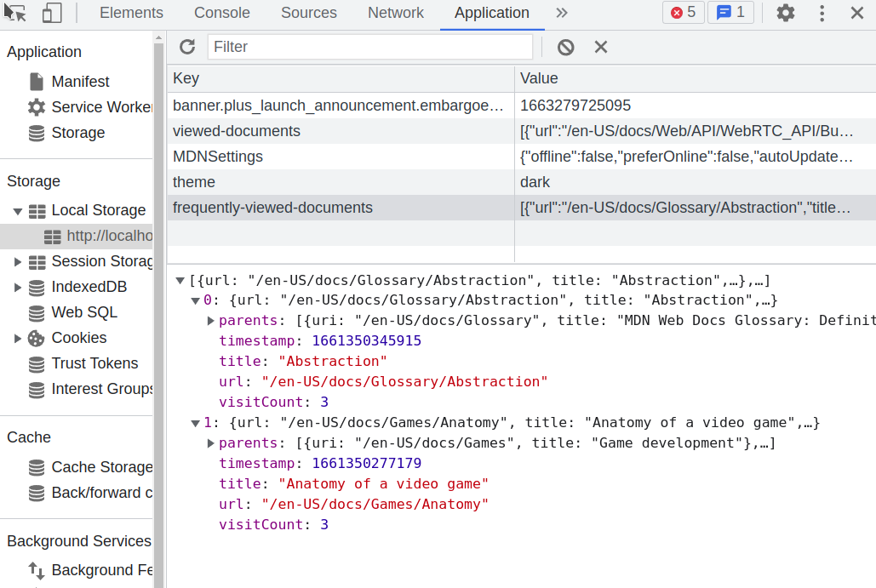This screenshot has height=588, width=876.
Task: Sort by the Value column header
Action: click(x=695, y=78)
